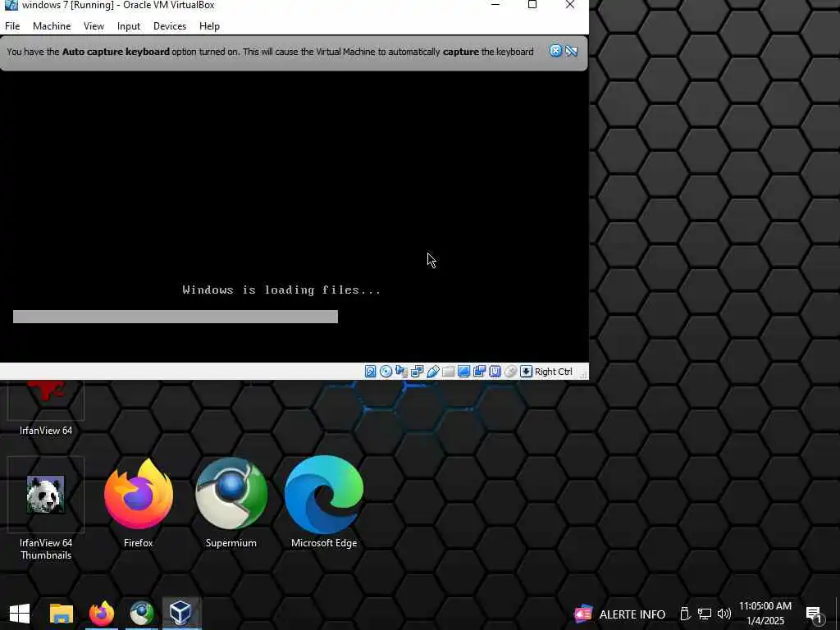840x630 pixels.
Task: Switch to VirtualBox on the taskbar
Action: point(181,614)
